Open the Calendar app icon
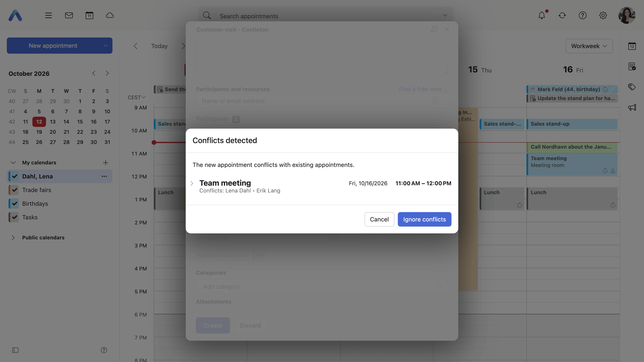 click(x=89, y=16)
